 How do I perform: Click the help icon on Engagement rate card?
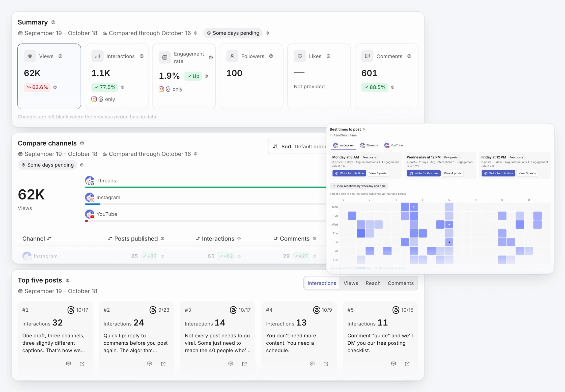[211, 57]
